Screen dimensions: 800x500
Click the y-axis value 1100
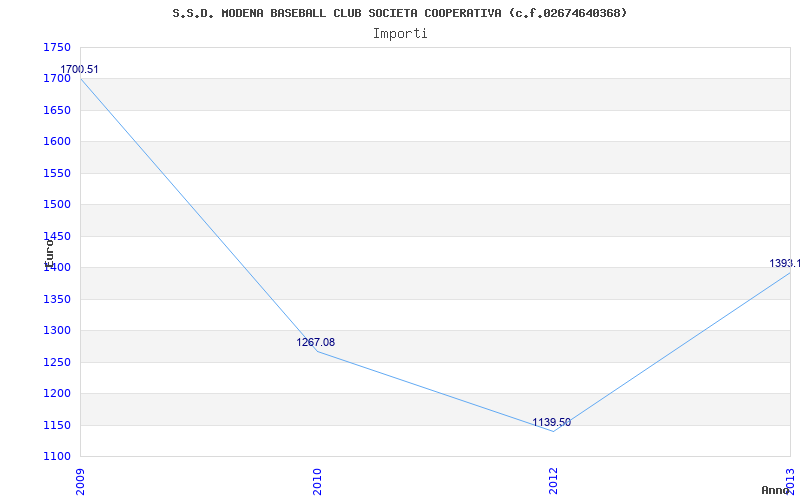[x=57, y=457]
